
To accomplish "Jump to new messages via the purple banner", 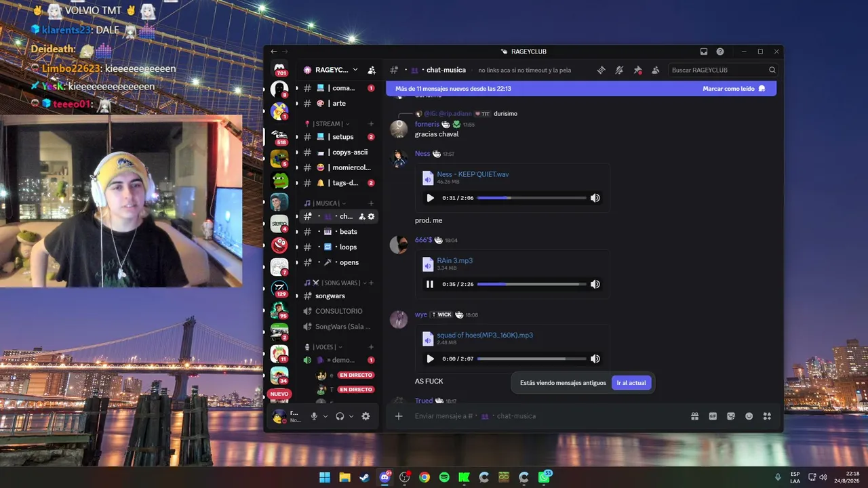I will 581,89.
